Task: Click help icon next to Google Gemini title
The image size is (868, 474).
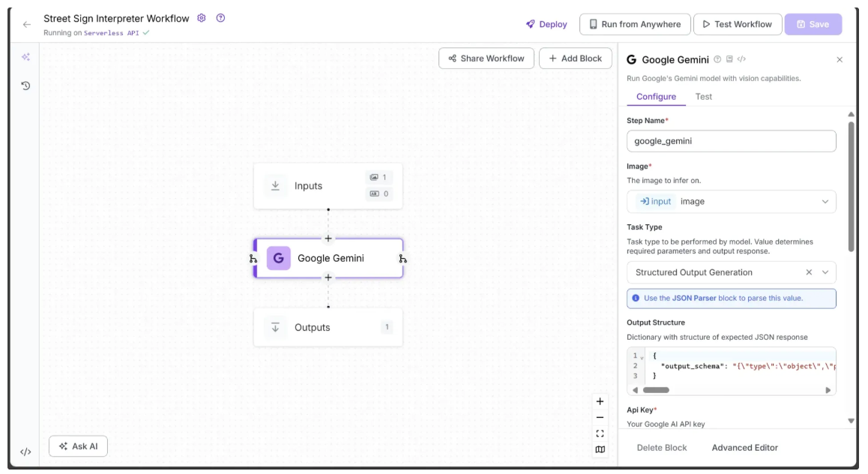Action: coord(717,59)
